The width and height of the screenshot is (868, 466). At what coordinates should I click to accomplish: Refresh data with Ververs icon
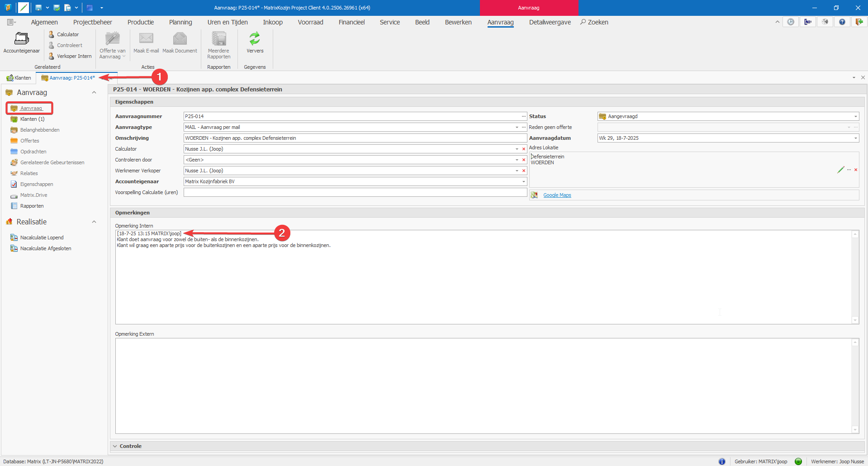coord(255,38)
